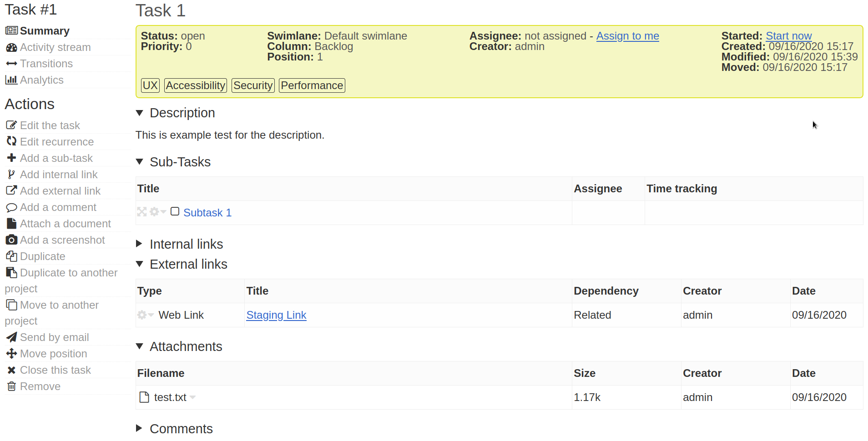Expand the Comments section
Image resolution: width=868 pixels, height=441 pixels.
click(x=140, y=428)
